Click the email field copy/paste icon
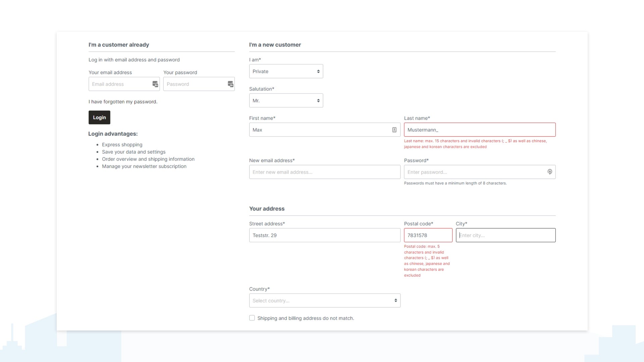Image resolution: width=644 pixels, height=362 pixels. pyautogui.click(x=155, y=84)
